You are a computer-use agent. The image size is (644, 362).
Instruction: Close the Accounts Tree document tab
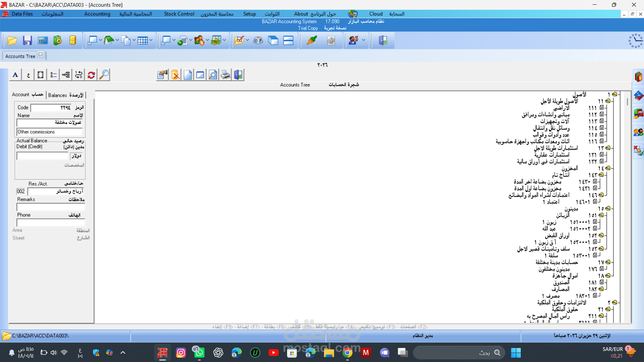coord(41,54)
